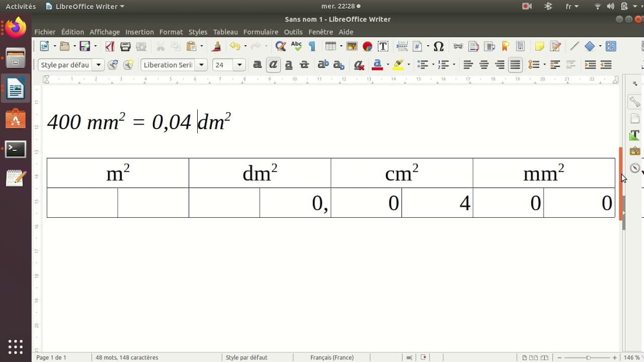Insert a hyperlink
Image resolution: width=644 pixels, height=362 pixels.
(458, 46)
